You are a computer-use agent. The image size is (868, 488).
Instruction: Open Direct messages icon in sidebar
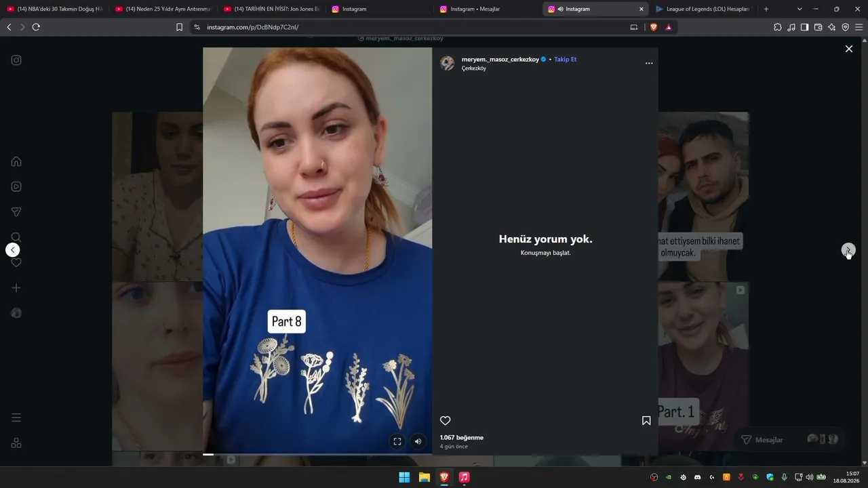16,212
